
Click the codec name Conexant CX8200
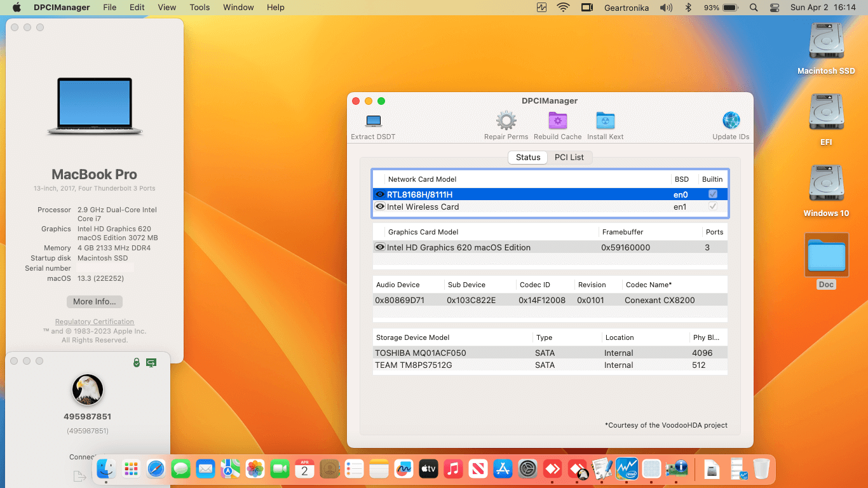pyautogui.click(x=660, y=300)
